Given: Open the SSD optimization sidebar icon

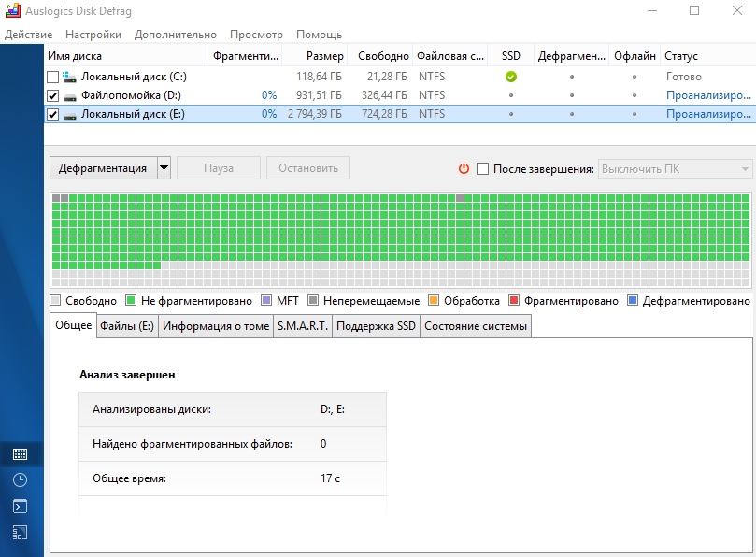Looking at the screenshot, I should 20,533.
